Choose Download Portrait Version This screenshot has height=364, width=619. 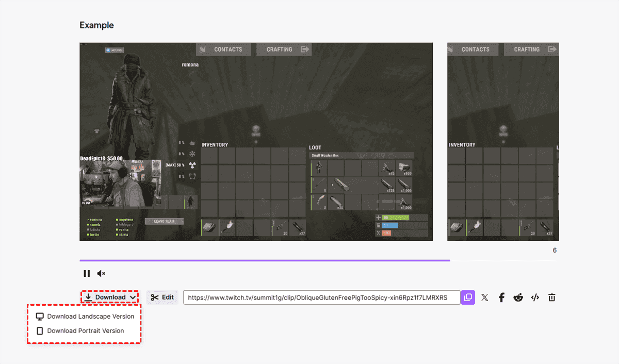[x=80, y=330]
